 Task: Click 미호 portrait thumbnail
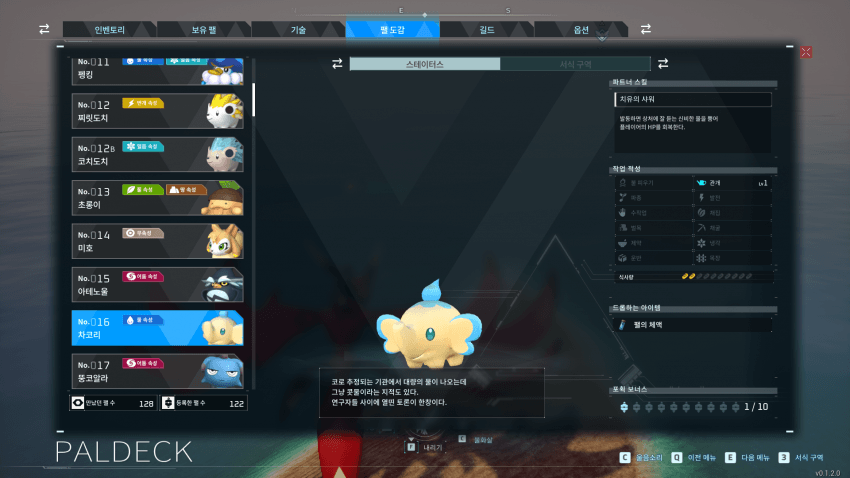[x=224, y=241]
